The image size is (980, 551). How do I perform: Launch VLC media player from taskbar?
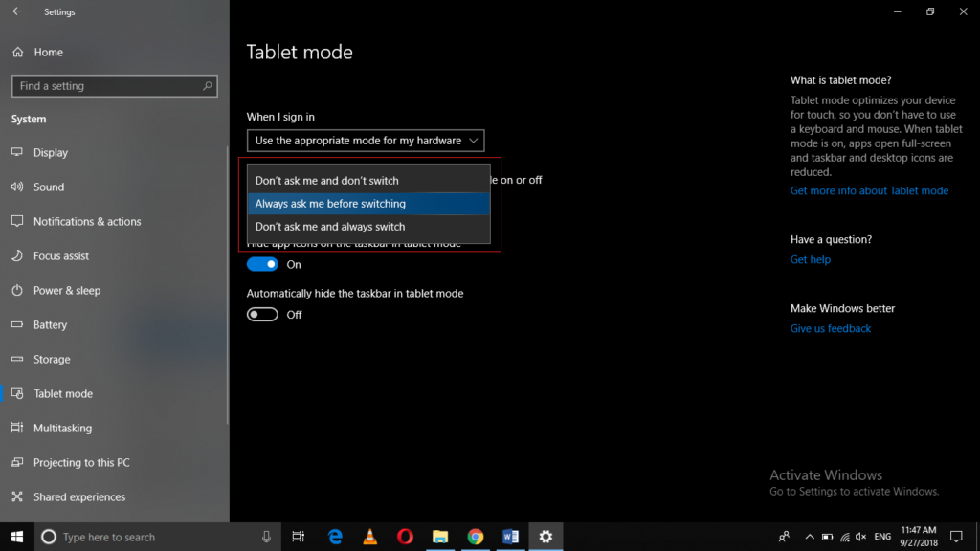click(369, 537)
